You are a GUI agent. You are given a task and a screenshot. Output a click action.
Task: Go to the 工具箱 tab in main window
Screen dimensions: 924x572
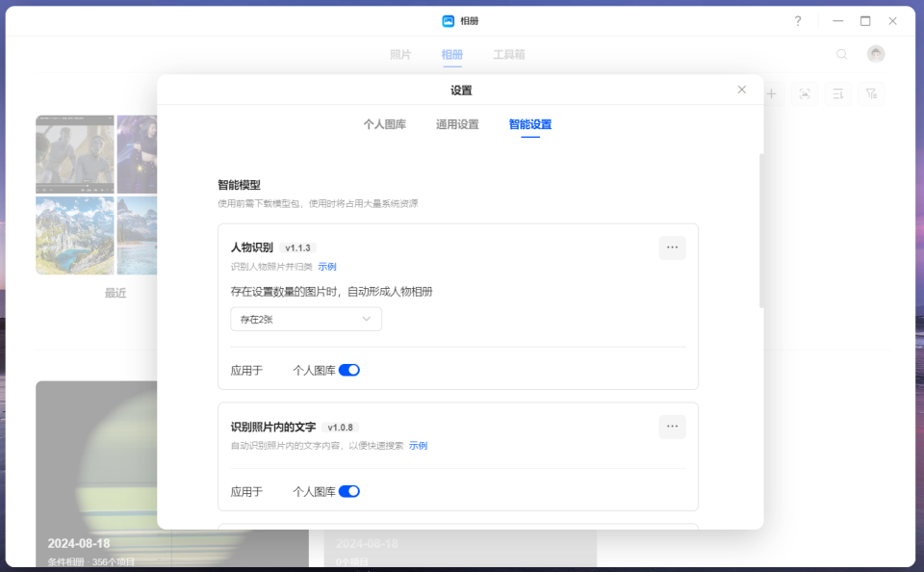508,54
